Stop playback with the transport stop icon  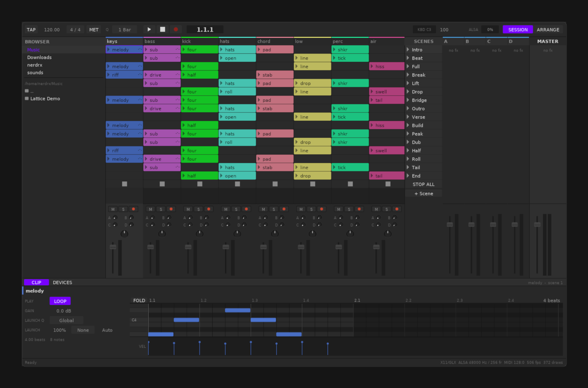tap(163, 30)
